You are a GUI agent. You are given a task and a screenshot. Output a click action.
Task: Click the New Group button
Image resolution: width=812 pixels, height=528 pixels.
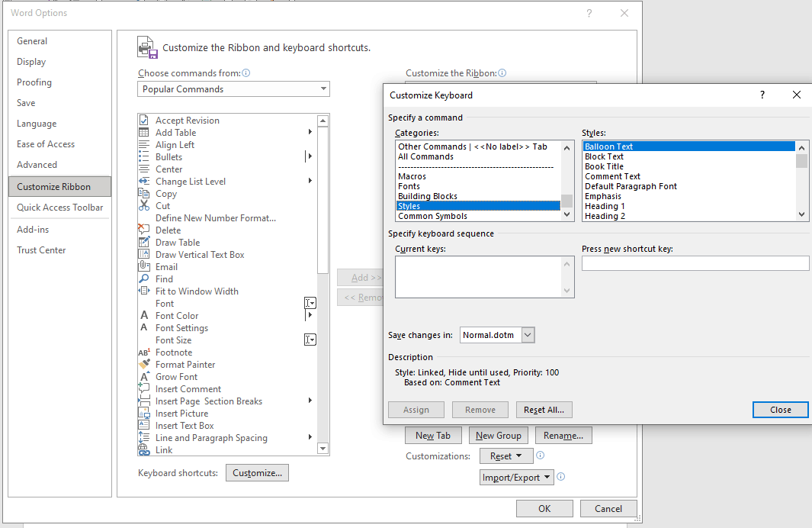498,436
